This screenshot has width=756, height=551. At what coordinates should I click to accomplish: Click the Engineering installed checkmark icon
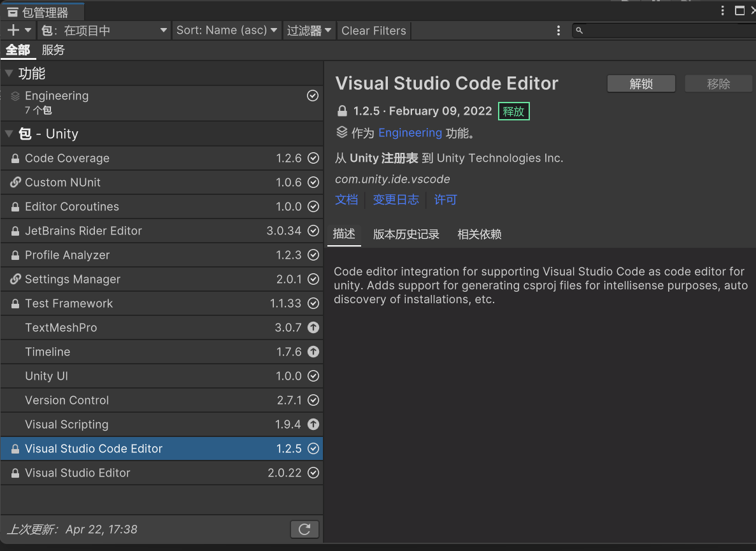pyautogui.click(x=313, y=96)
